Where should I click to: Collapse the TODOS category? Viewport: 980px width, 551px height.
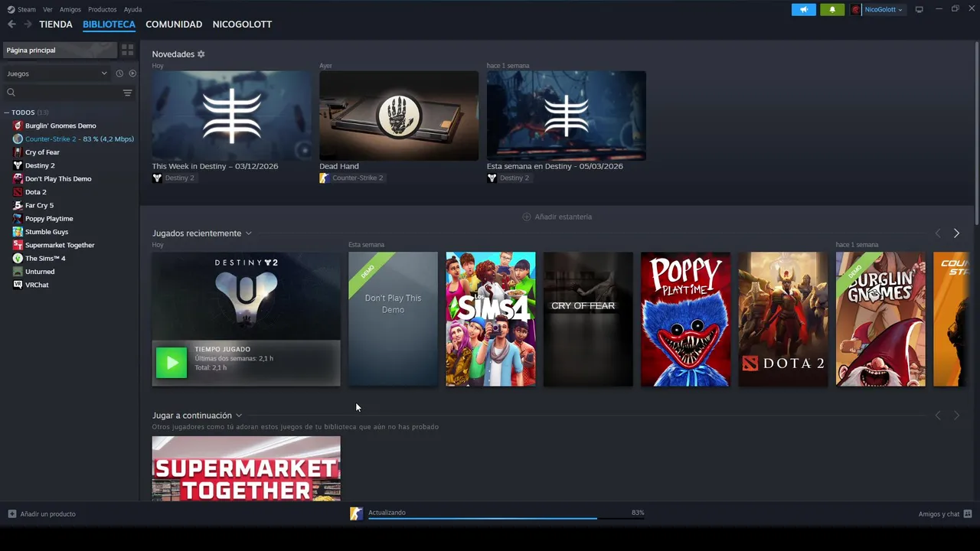pos(7,112)
